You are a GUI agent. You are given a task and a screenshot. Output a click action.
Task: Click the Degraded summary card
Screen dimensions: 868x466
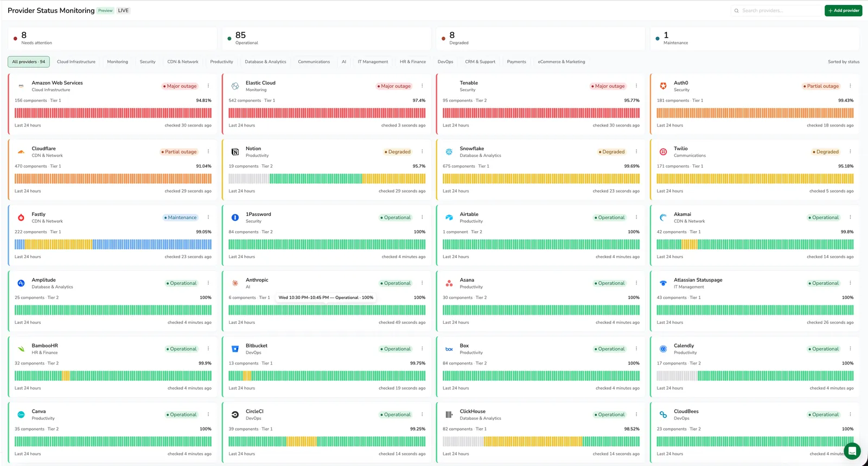coord(541,39)
